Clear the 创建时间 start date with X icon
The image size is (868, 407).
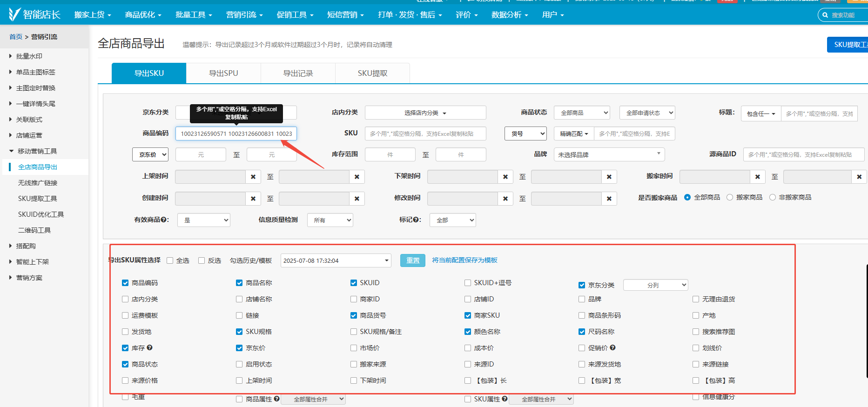(x=253, y=199)
